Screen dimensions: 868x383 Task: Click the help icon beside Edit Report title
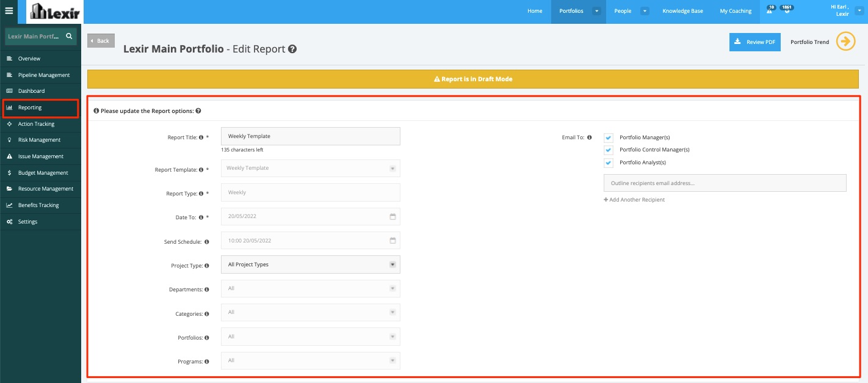coord(292,49)
